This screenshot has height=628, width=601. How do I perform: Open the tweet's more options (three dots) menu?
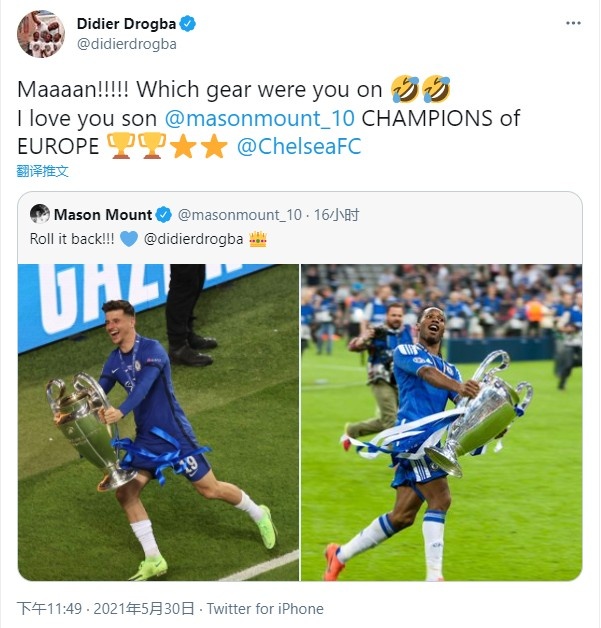pyautogui.click(x=572, y=23)
